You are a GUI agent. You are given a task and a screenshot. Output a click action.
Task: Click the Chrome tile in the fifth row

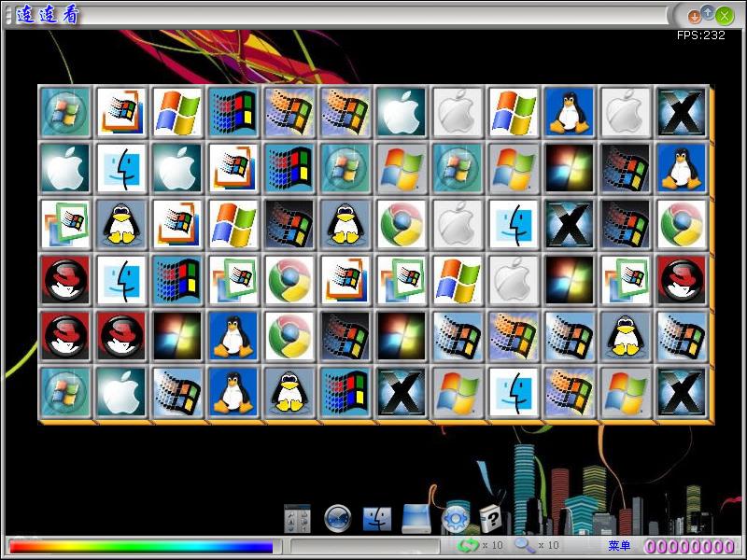289,336
